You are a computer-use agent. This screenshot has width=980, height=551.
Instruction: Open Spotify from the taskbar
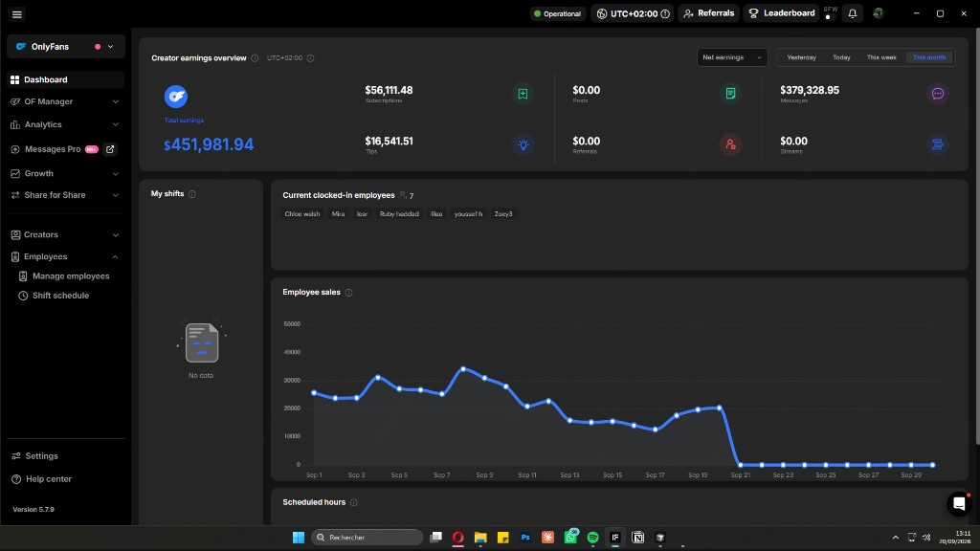click(592, 538)
